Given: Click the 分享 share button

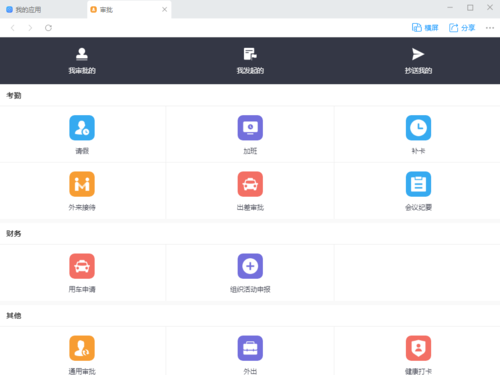Looking at the screenshot, I should (462, 28).
